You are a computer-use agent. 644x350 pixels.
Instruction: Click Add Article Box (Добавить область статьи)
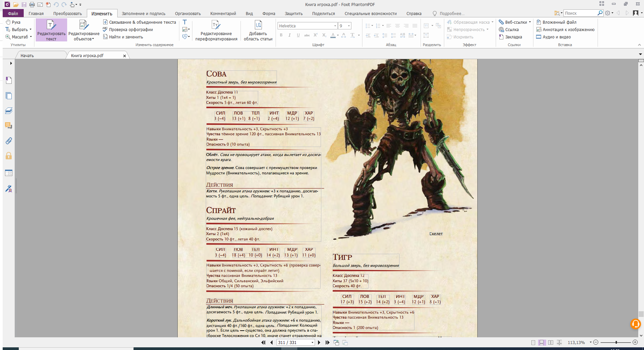click(258, 30)
